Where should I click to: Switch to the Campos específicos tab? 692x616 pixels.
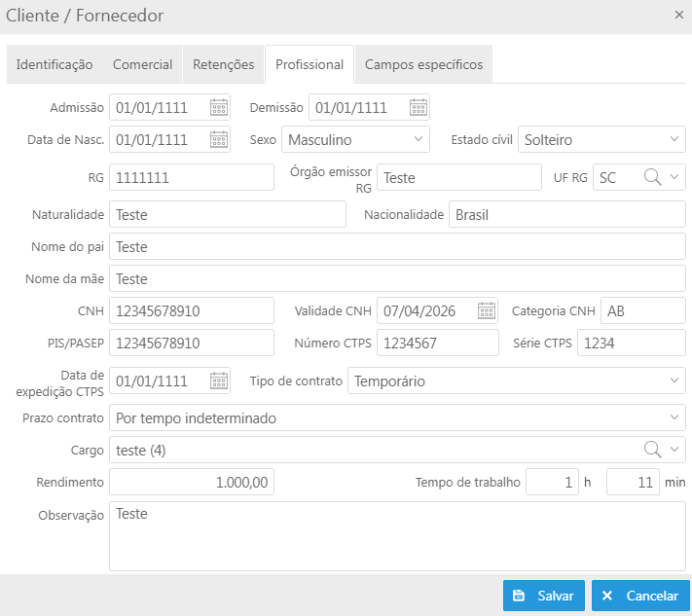[423, 64]
